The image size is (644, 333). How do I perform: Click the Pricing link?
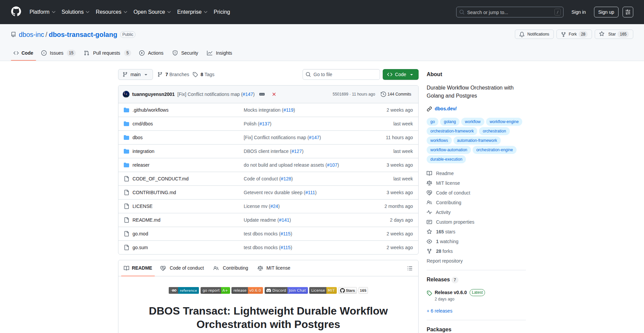222,12
